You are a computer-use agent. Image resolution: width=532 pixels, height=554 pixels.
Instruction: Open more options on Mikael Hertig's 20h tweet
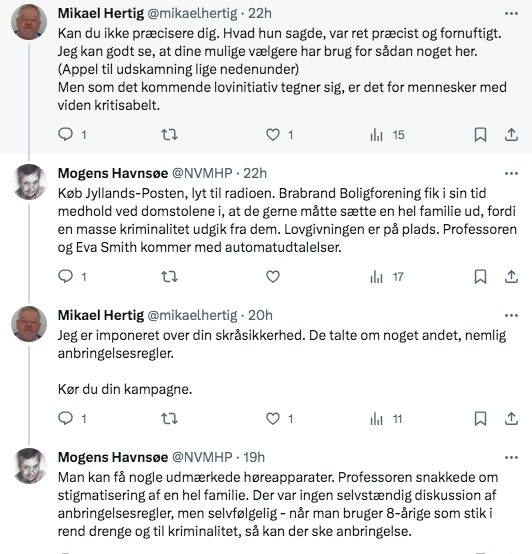coord(511,316)
